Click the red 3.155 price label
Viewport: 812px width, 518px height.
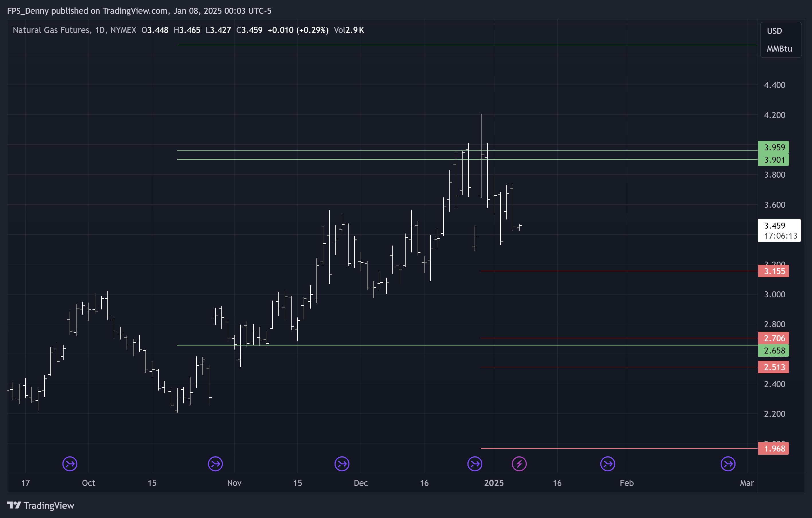774,271
